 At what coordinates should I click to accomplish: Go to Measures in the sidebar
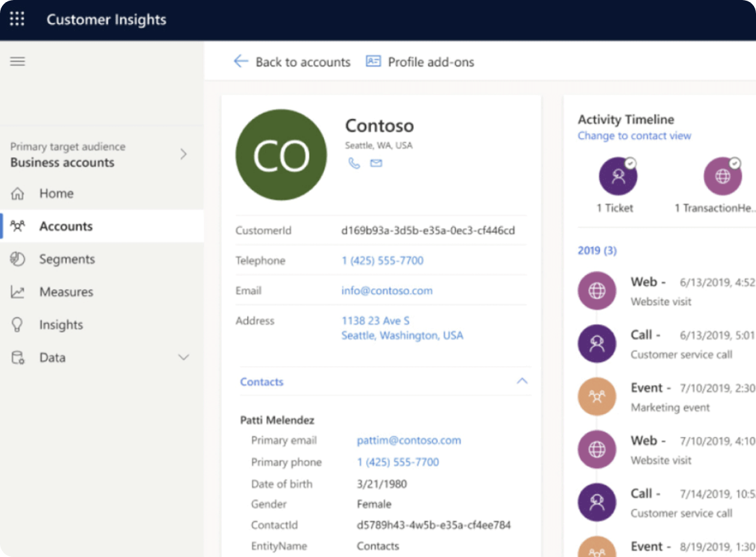click(x=66, y=292)
